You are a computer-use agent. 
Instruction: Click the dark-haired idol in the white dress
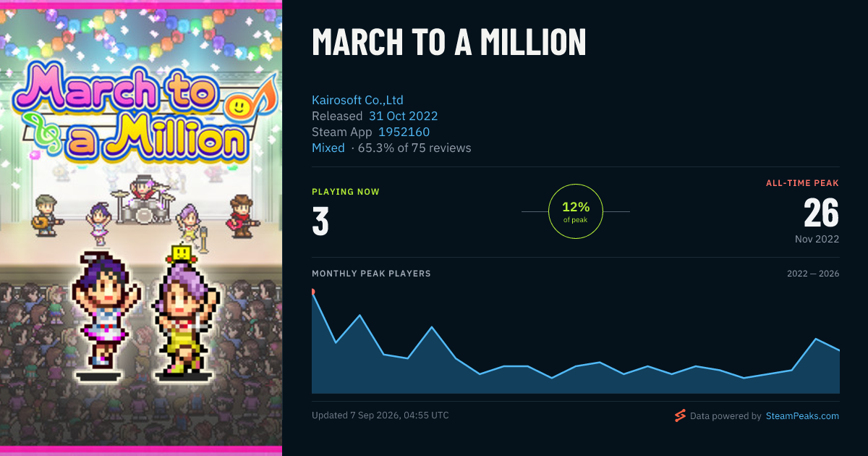[103, 311]
